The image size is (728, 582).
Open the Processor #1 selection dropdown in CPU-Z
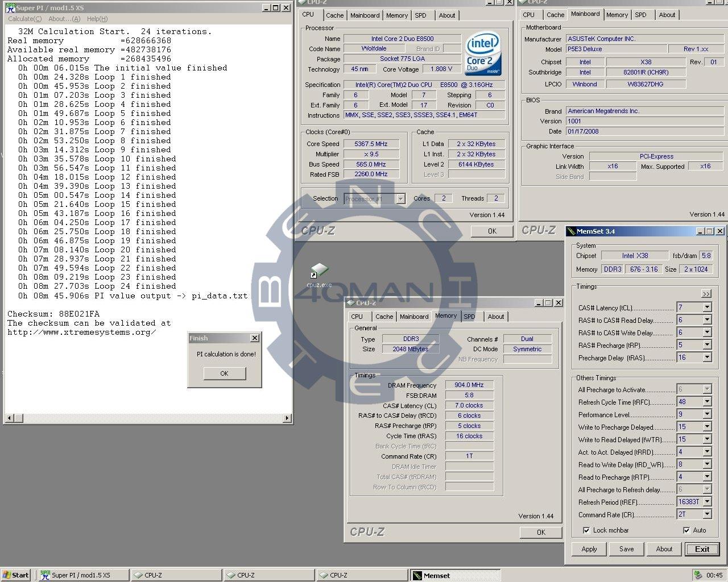[x=400, y=198]
